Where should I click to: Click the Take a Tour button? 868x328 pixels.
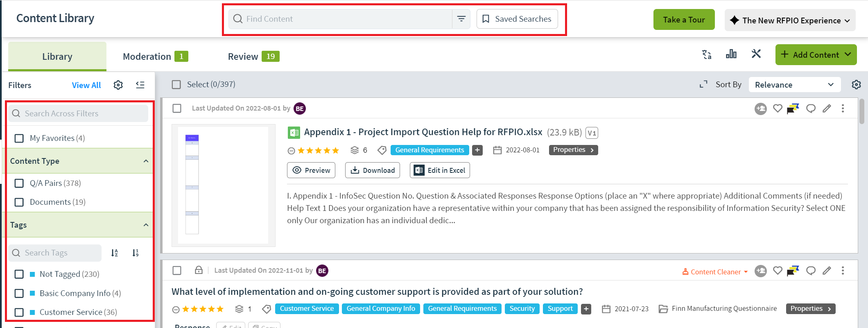pyautogui.click(x=684, y=20)
